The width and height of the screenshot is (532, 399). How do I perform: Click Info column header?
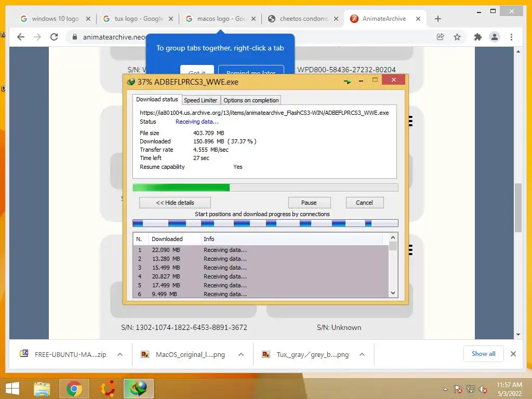292,239
